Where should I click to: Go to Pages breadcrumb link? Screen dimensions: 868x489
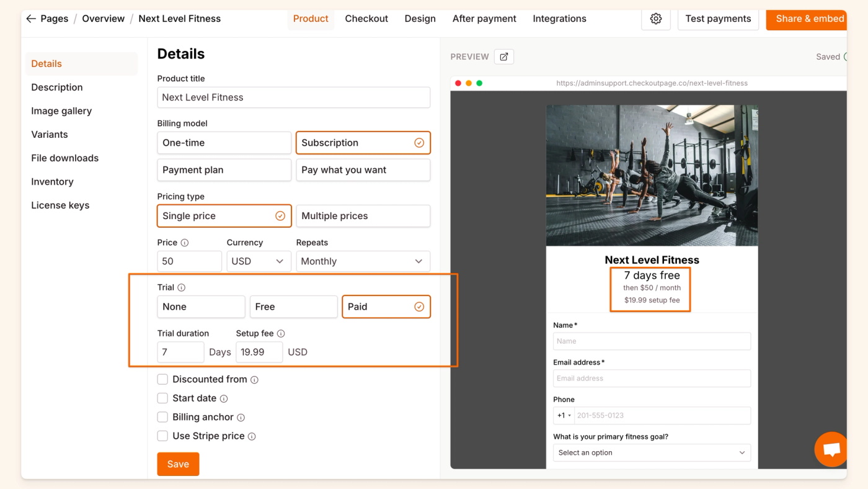(55, 19)
